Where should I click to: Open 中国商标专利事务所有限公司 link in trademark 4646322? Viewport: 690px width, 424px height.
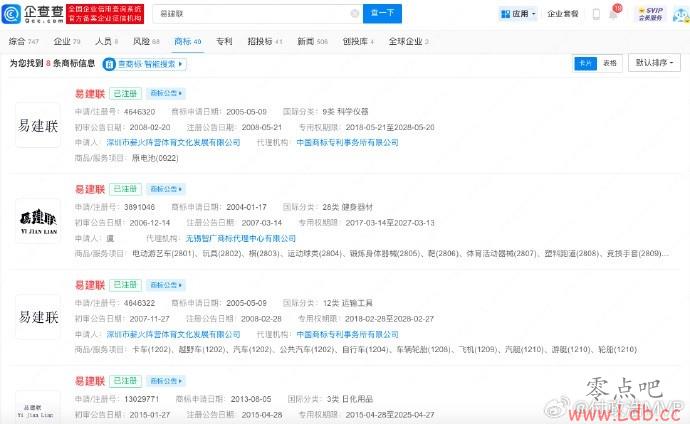347,334
